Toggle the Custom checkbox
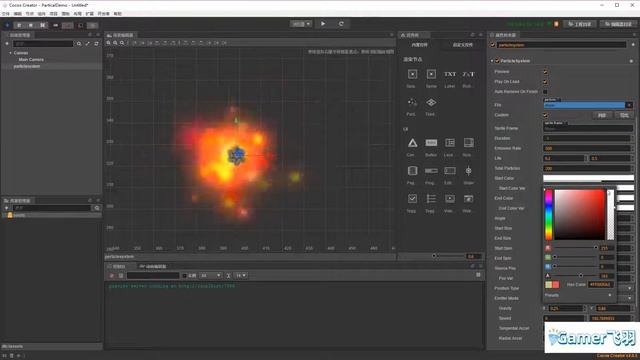The width and height of the screenshot is (640, 360). (545, 115)
